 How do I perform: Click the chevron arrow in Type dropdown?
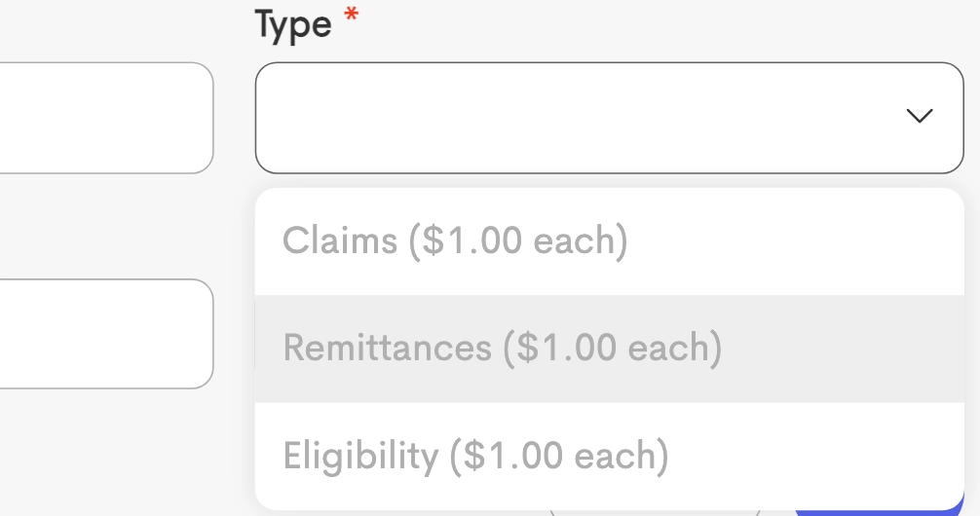(x=919, y=117)
